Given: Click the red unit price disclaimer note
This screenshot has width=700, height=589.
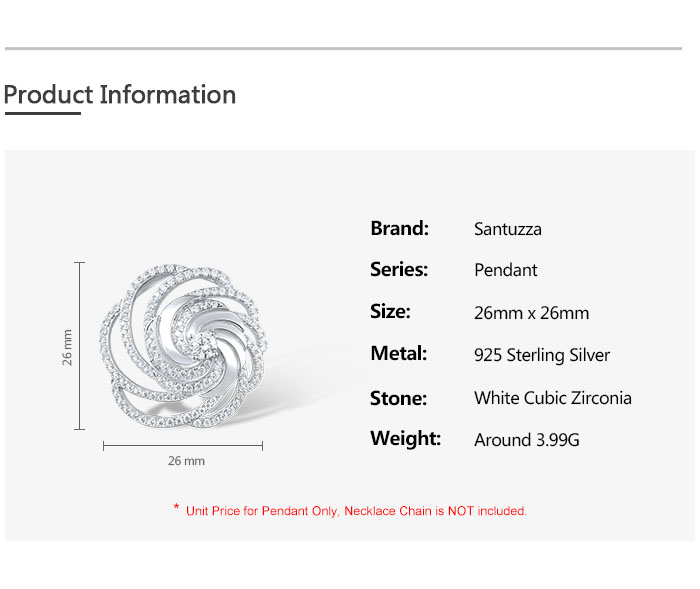Looking at the screenshot, I should click(356, 511).
